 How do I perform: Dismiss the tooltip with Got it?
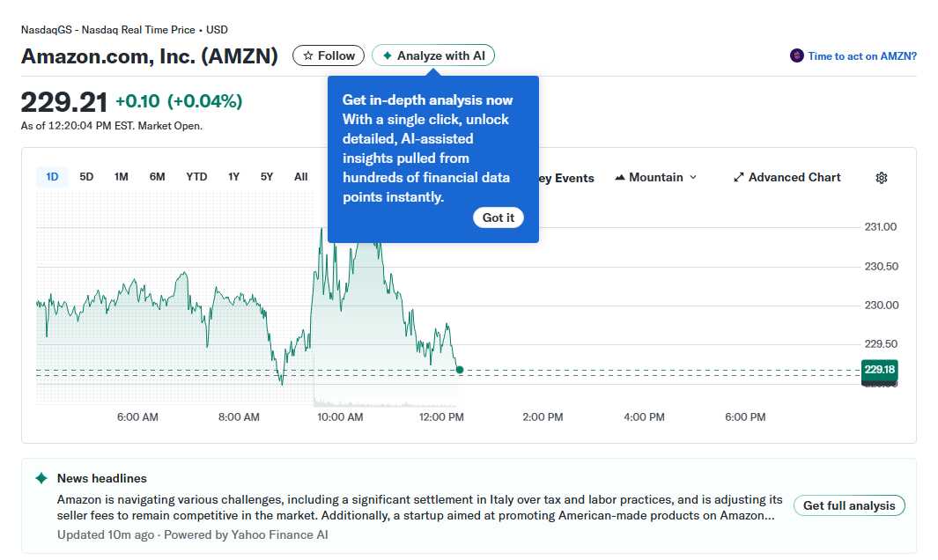(498, 217)
